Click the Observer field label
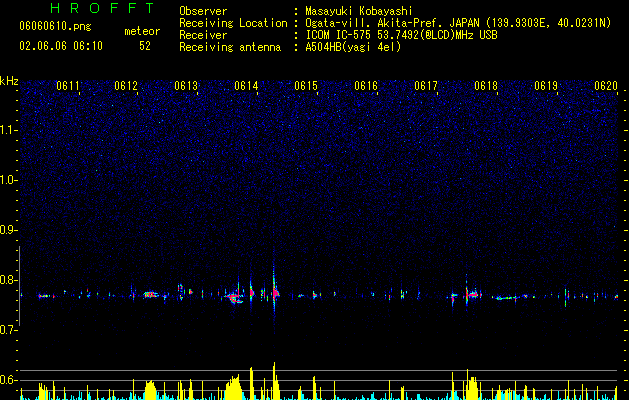629x400 pixels. 203,11
